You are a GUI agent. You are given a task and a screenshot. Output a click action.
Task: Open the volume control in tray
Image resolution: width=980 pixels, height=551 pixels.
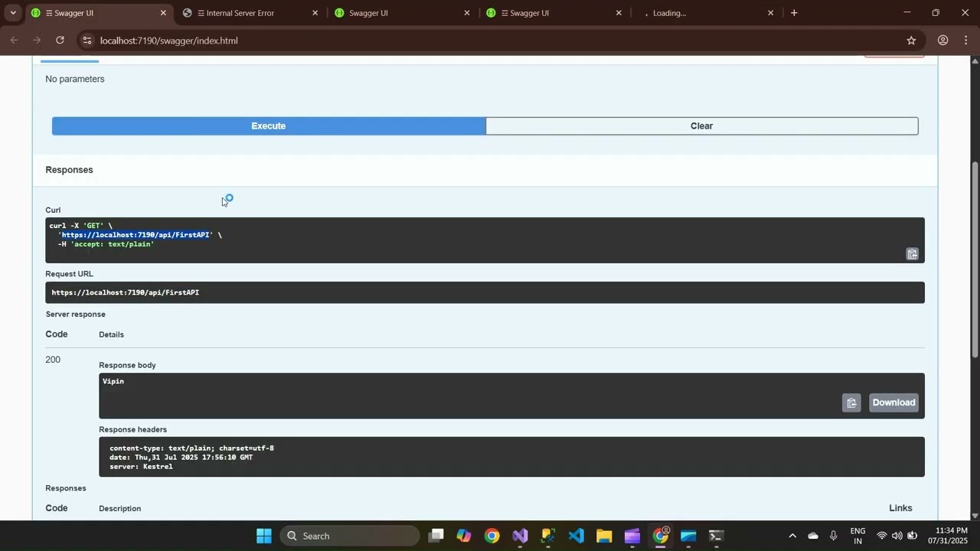pos(897,536)
